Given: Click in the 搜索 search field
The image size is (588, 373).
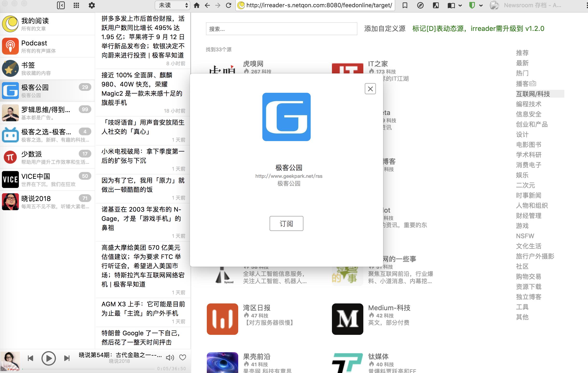Looking at the screenshot, I should (x=281, y=29).
